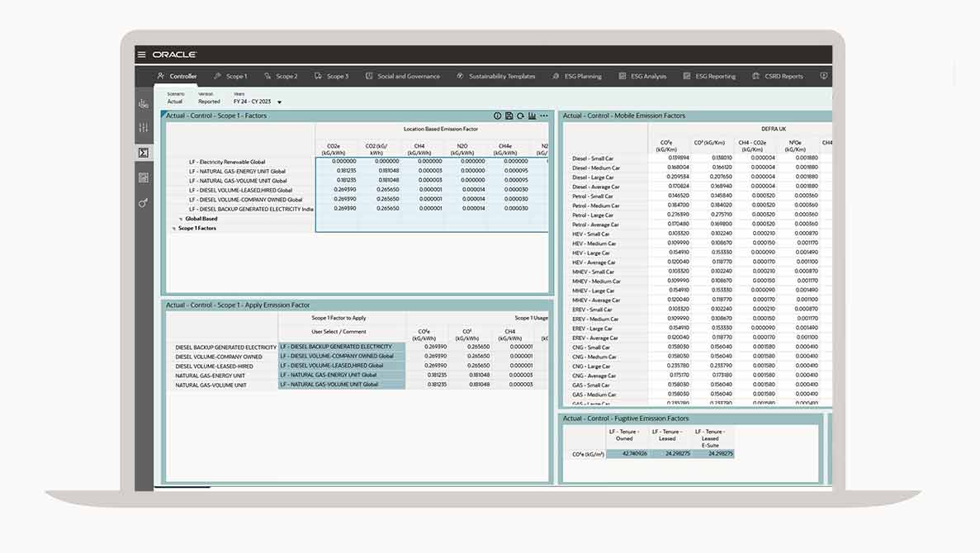Select the Diesel - Small Car row

593,158
